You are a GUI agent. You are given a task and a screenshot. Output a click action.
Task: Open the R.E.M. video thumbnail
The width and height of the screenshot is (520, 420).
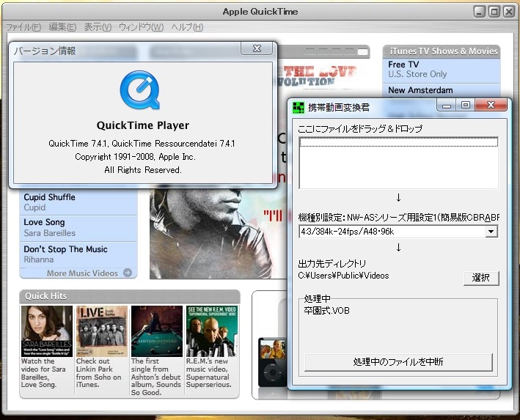point(211,331)
